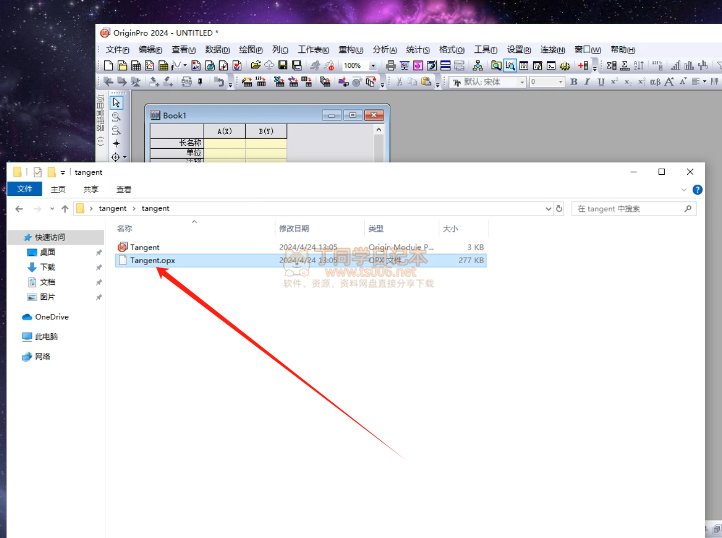The width and height of the screenshot is (722, 538).
Task: Switch to the 查看 tab in Explorer
Action: (123, 189)
